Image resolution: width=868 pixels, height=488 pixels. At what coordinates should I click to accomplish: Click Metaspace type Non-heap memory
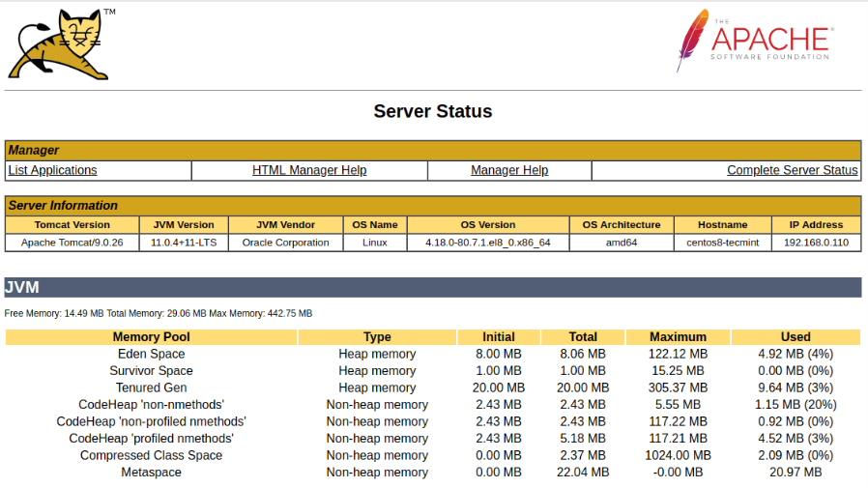377,473
